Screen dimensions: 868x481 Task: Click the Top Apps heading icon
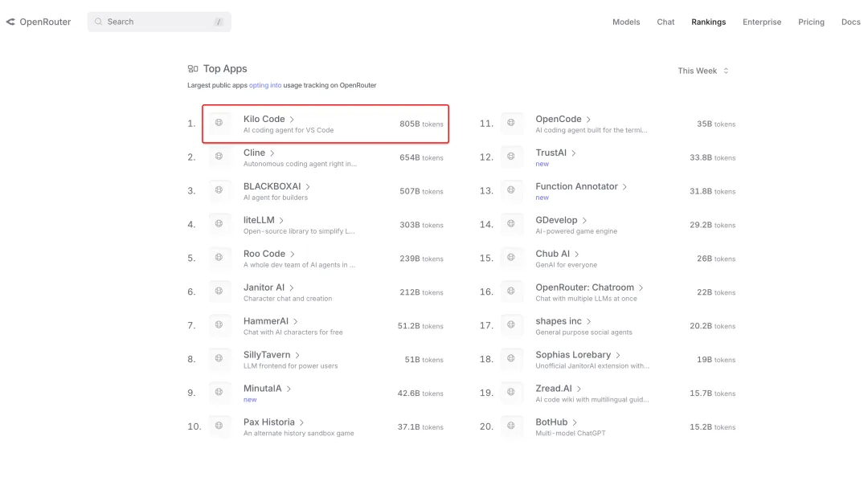point(193,68)
